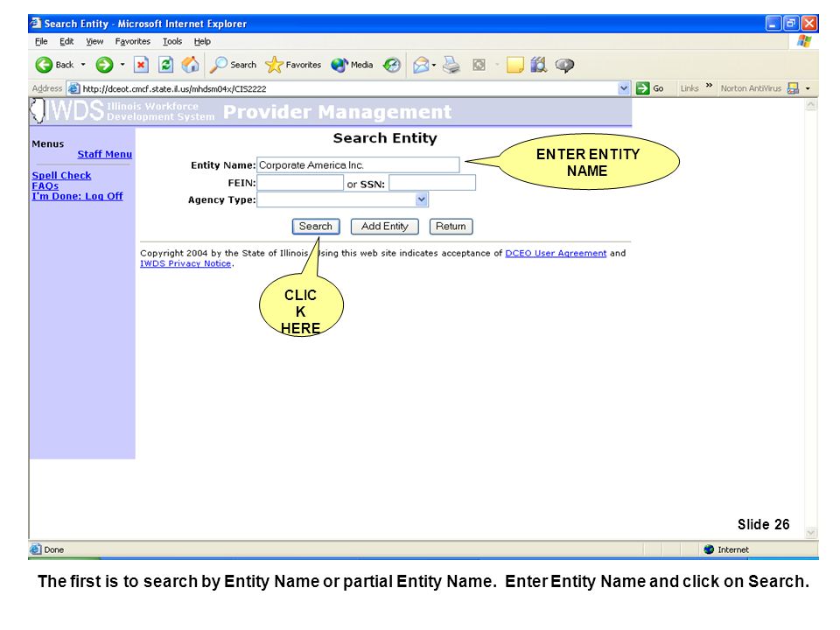Open the View menu
Image resolution: width=840 pixels, height=630 pixels.
(94, 41)
